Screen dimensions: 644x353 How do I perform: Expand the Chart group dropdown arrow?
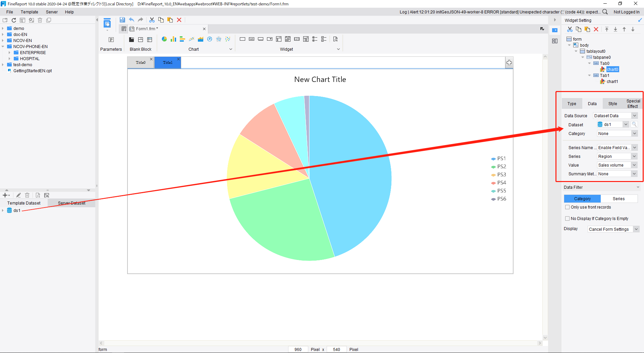tap(231, 49)
